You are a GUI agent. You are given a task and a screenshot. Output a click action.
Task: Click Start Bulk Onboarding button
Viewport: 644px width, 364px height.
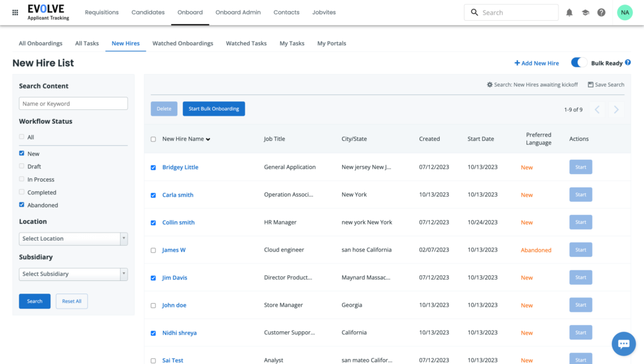point(214,109)
